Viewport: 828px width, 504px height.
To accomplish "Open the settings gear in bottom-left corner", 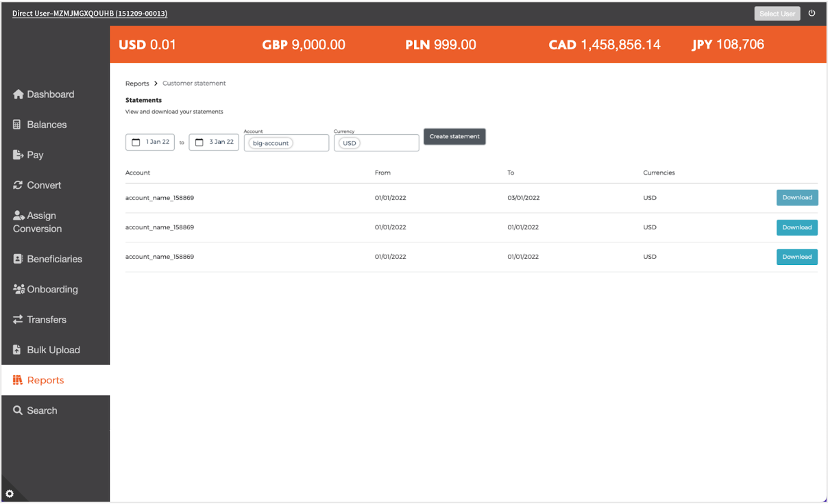I will [x=10, y=494].
